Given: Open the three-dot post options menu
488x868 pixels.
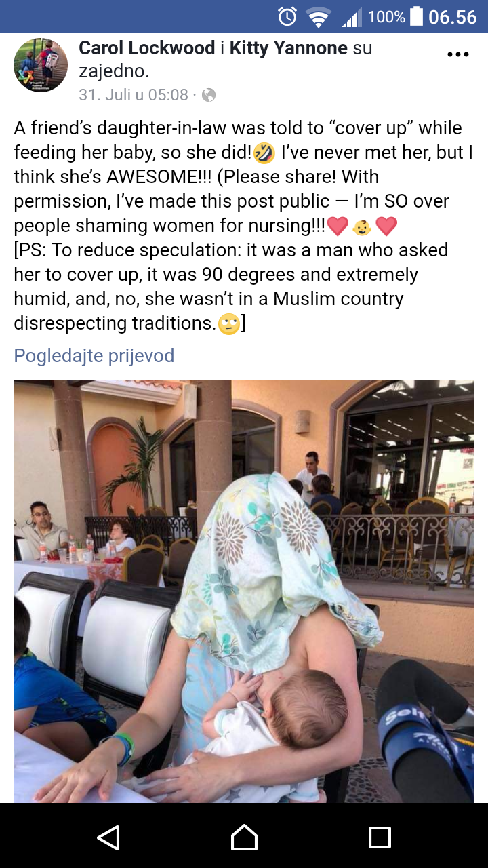Looking at the screenshot, I should click(x=458, y=54).
